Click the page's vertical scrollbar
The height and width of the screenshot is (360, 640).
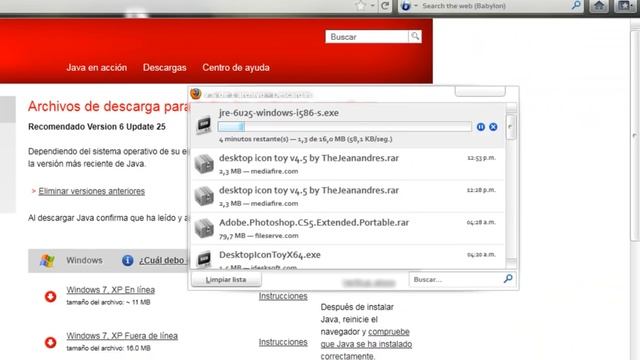[635, 135]
